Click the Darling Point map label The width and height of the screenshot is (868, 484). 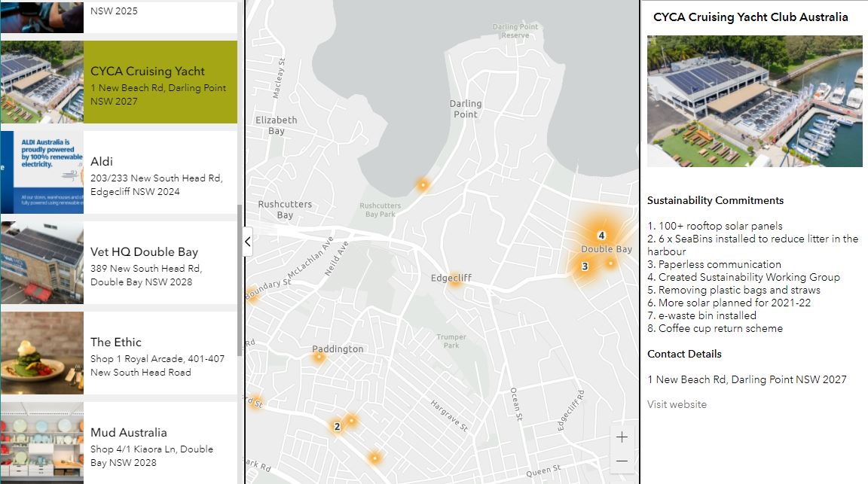(x=466, y=109)
